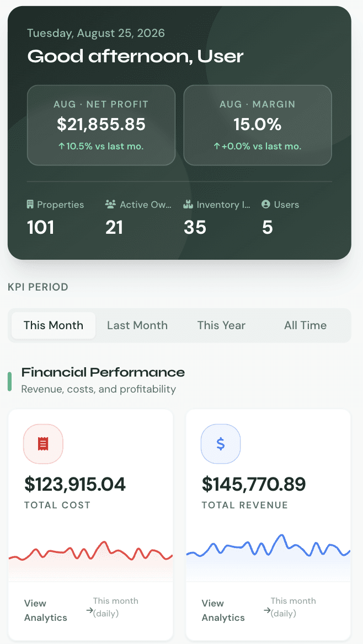Open the Aug Margin summary card

(x=257, y=125)
